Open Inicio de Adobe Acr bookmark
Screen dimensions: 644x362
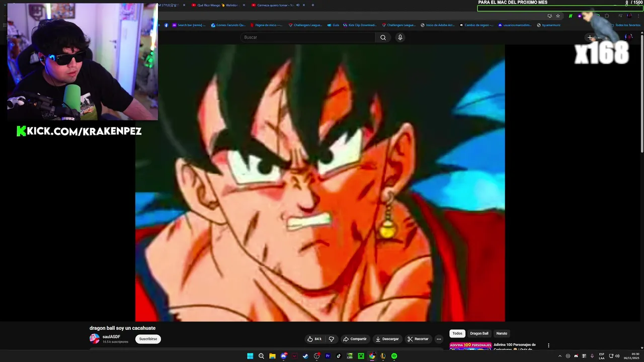point(438,25)
